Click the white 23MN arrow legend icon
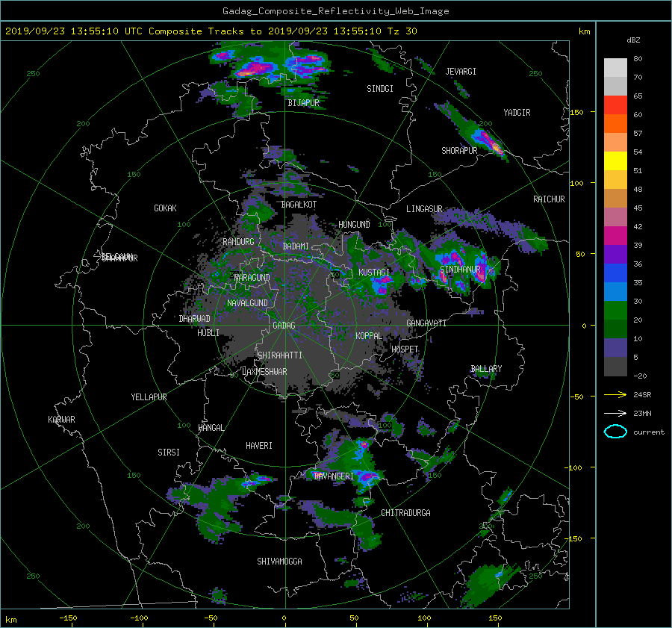This screenshot has width=672, height=628. (x=615, y=413)
